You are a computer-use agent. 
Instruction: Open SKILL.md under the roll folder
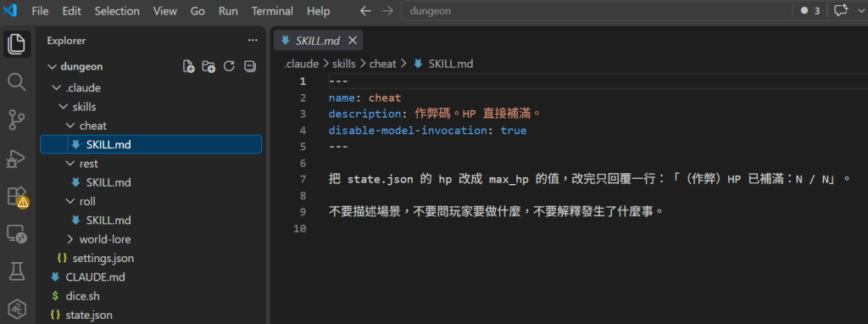click(151, 220)
